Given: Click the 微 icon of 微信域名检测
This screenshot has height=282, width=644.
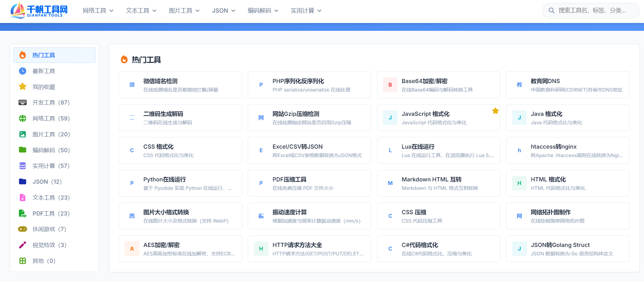Looking at the screenshot, I should coord(132,85).
